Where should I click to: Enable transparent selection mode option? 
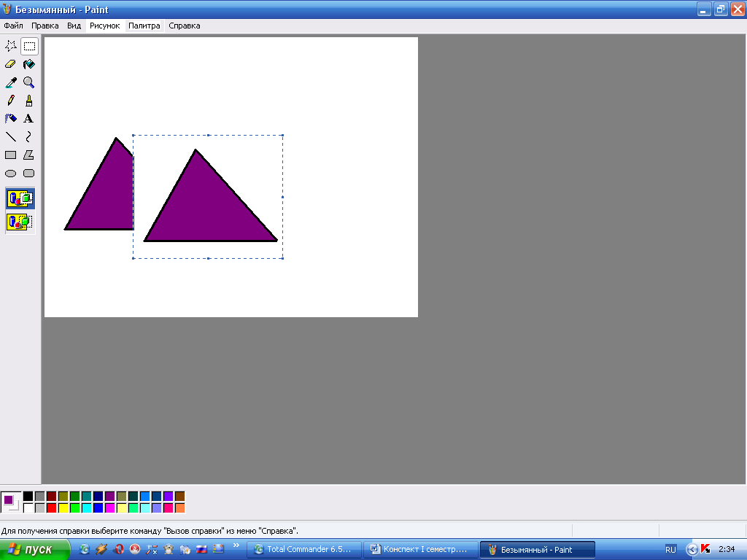tap(20, 222)
